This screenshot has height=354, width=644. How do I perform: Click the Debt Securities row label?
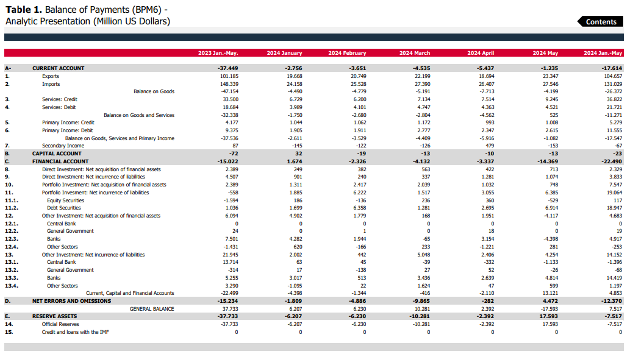[x=64, y=208]
